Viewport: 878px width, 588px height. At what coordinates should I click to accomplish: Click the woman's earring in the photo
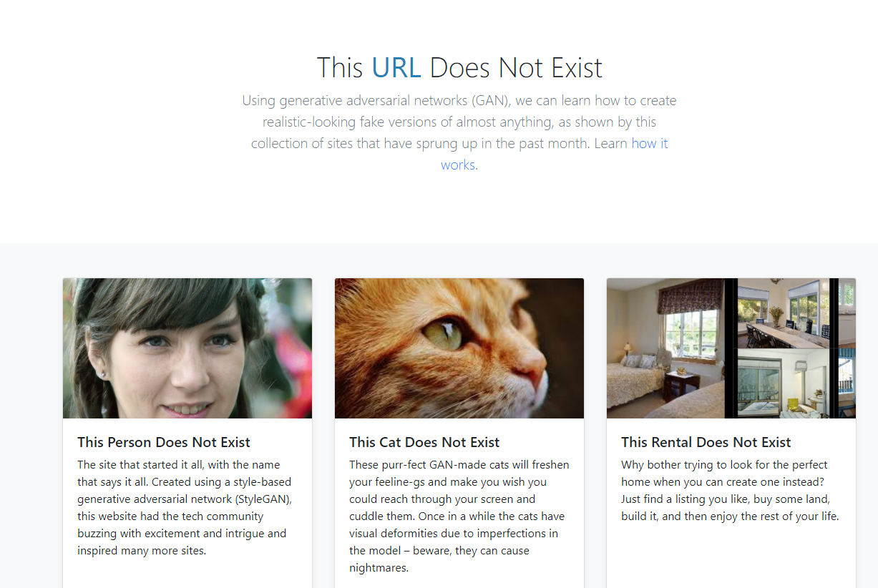(102, 374)
